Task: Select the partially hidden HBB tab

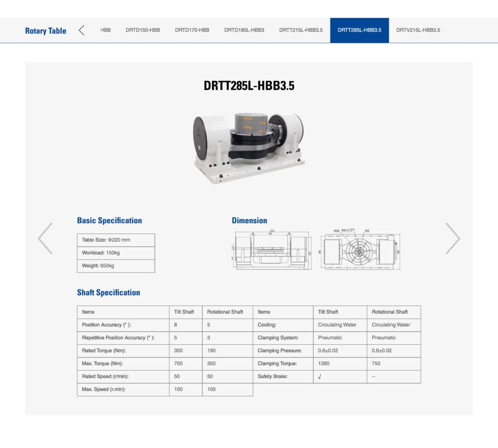Action: coord(106,30)
